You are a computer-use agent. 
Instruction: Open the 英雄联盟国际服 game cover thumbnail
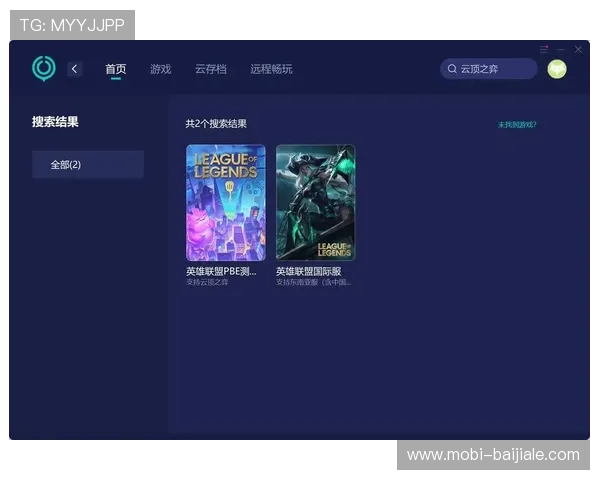pyautogui.click(x=315, y=202)
